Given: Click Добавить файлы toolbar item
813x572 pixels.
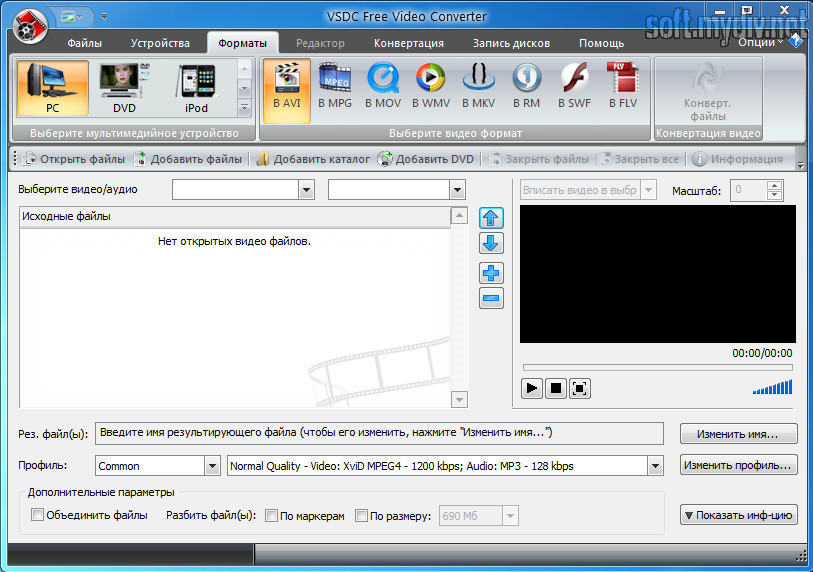Looking at the screenshot, I should click(188, 159).
